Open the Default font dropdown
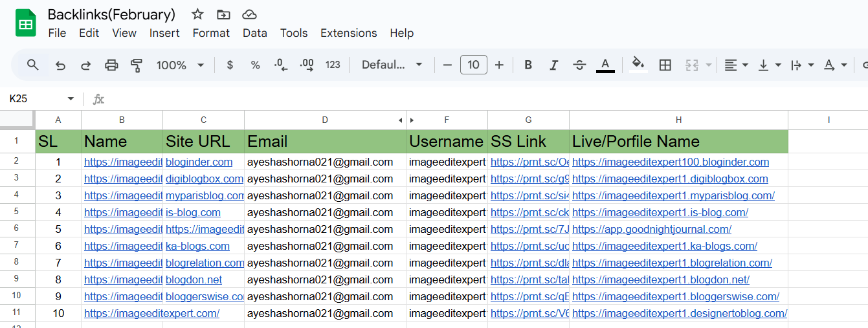This screenshot has width=868, height=328. (392, 65)
